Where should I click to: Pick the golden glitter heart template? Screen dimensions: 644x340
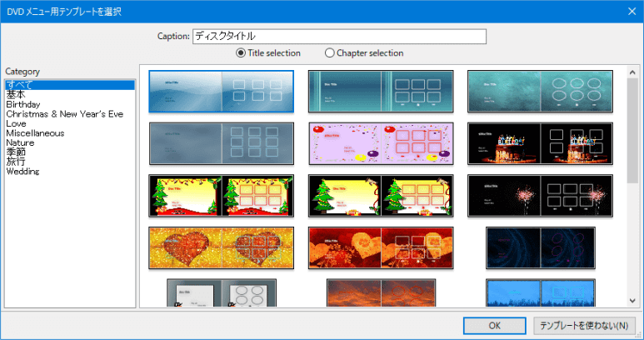point(221,247)
